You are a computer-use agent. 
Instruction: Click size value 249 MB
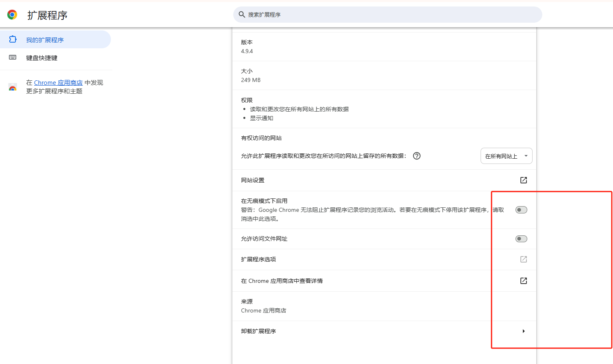coord(251,80)
